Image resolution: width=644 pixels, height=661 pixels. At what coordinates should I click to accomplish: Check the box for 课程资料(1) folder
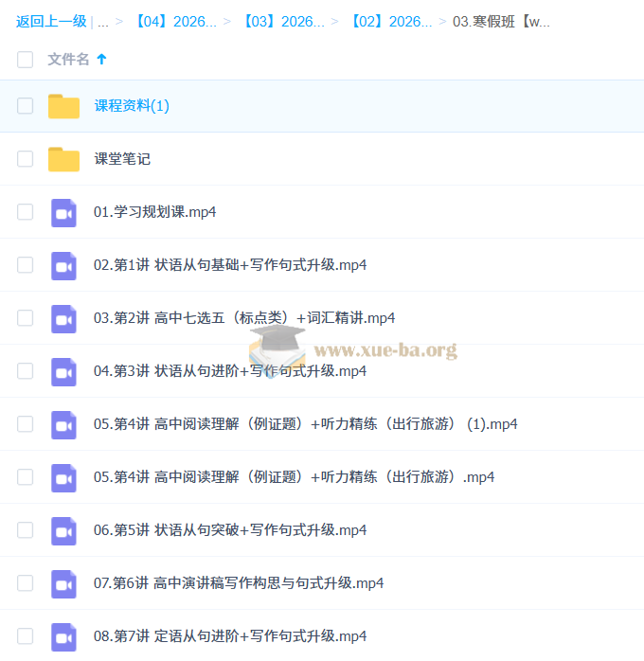tap(25, 106)
